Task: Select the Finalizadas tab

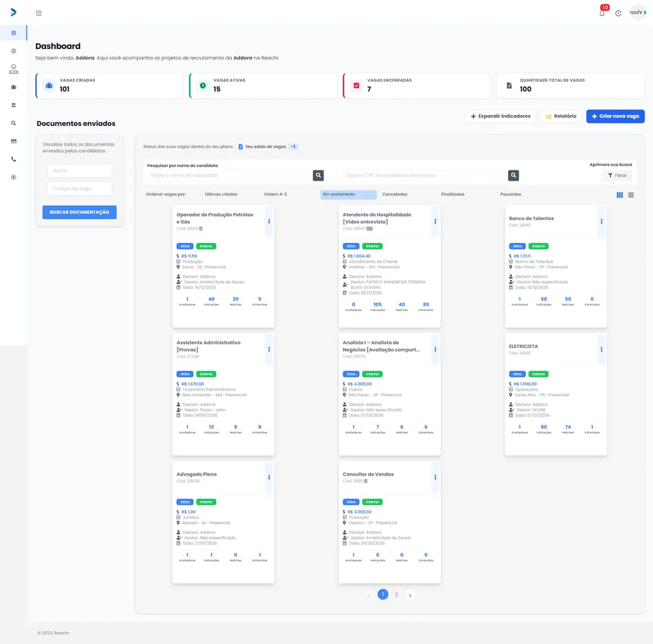Action: 453,194
